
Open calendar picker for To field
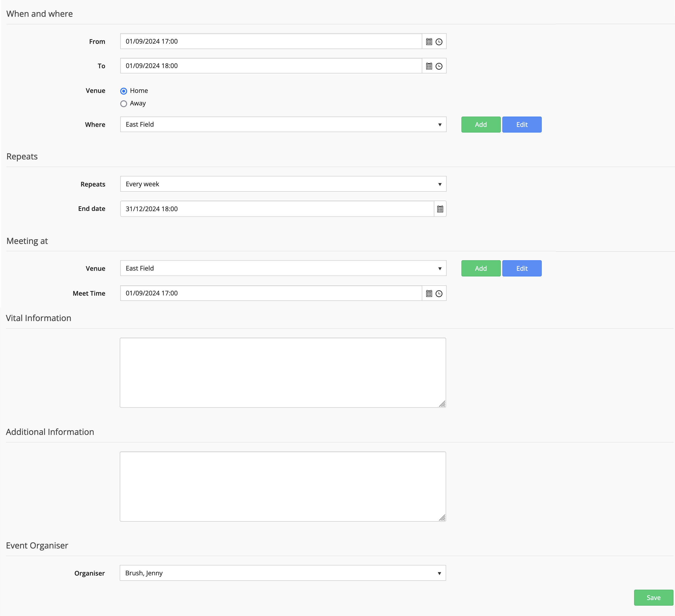[x=429, y=66]
